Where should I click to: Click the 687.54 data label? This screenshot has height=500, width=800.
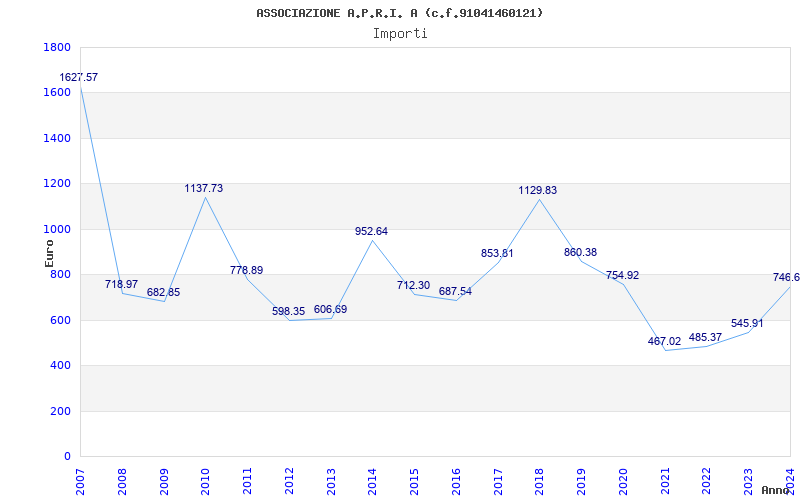click(x=455, y=291)
